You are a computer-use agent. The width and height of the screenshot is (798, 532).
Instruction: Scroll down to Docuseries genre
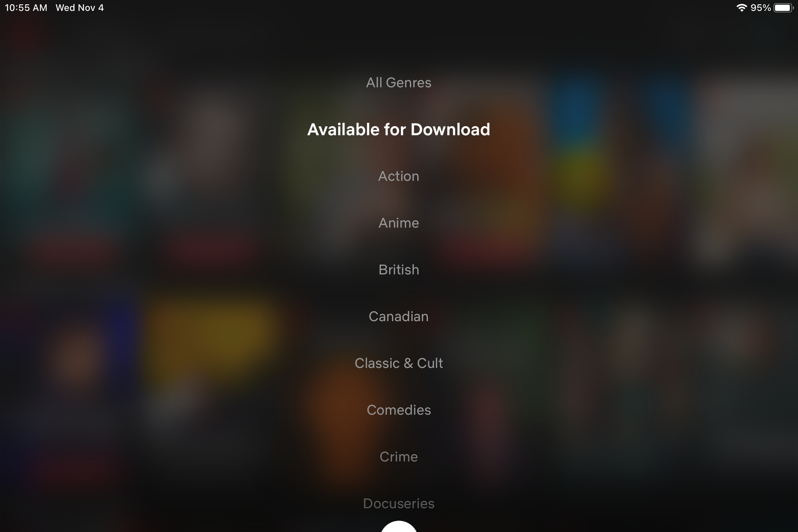(399, 504)
